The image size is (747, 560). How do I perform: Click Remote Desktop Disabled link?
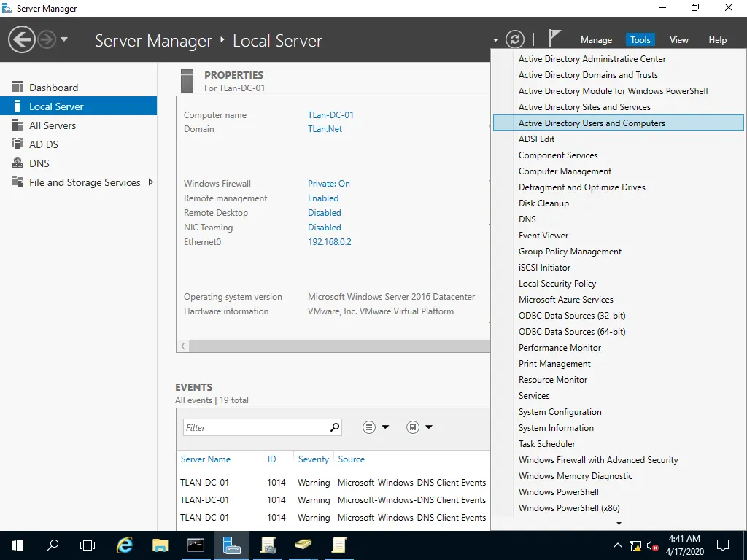(x=325, y=212)
